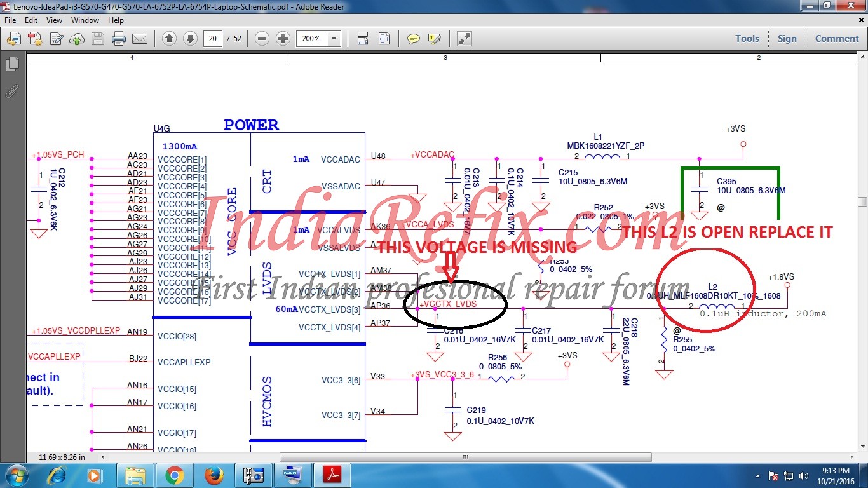Show hidden tray icons arrow
868x488 pixels.
(x=757, y=476)
